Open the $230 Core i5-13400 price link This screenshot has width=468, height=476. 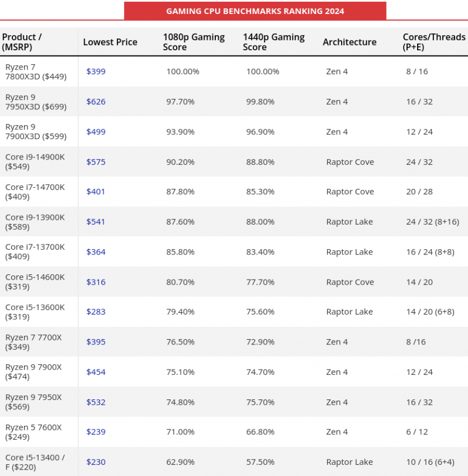tap(96, 462)
